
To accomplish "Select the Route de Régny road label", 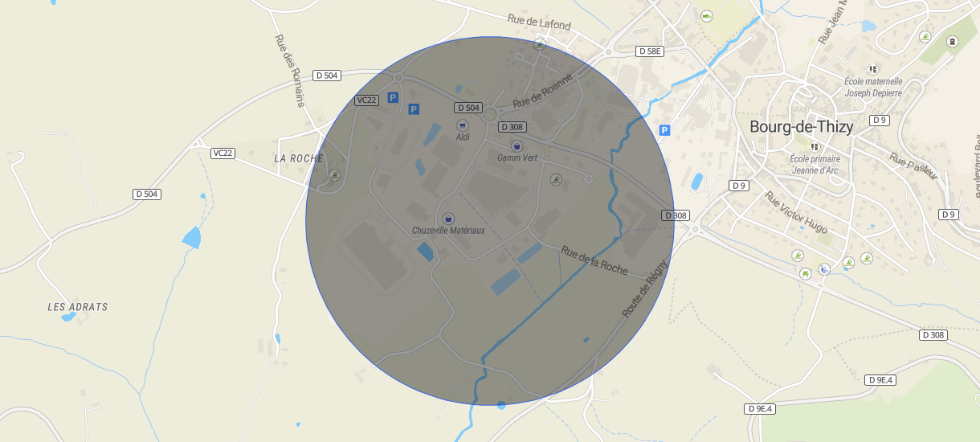I will [x=645, y=288].
